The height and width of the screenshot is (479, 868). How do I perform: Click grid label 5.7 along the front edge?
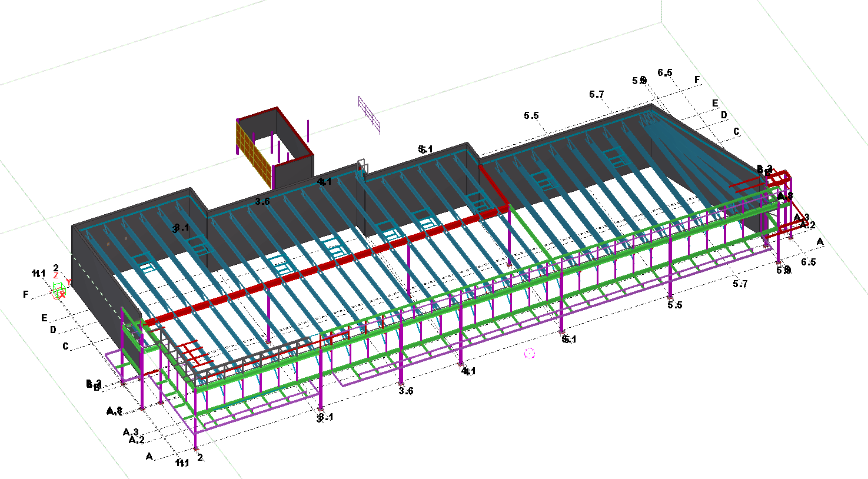tap(740, 284)
